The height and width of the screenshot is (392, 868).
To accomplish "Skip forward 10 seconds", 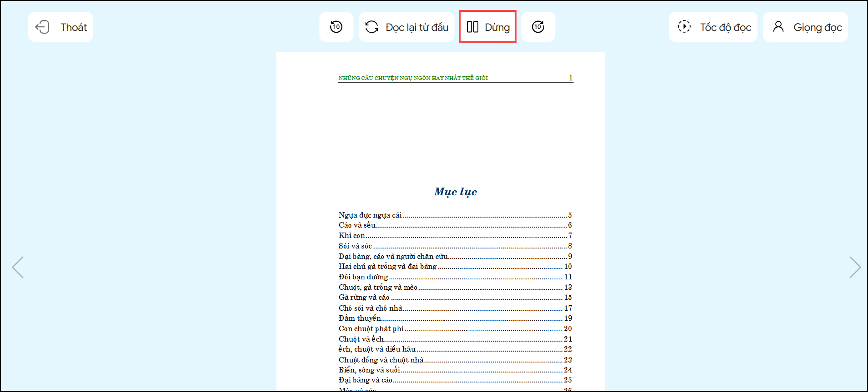I will pyautogui.click(x=538, y=27).
